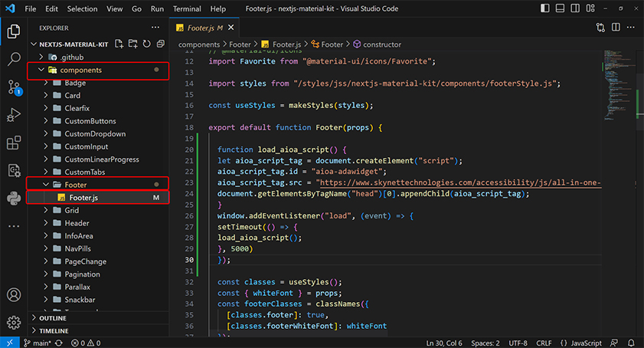This screenshot has height=348, width=644.
Task: Select the Parallax folder row
Action: pyautogui.click(x=98, y=287)
